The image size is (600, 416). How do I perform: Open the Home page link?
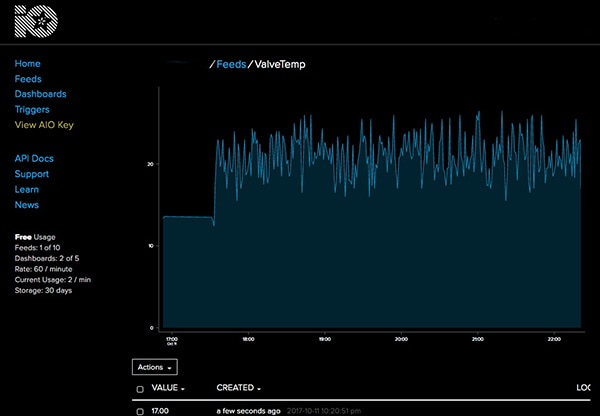pyautogui.click(x=28, y=64)
